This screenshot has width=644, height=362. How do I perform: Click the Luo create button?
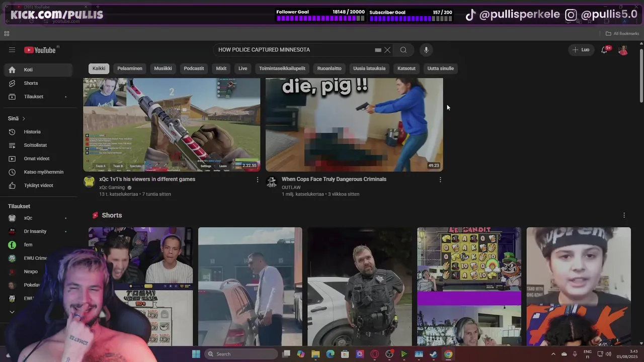(x=581, y=50)
